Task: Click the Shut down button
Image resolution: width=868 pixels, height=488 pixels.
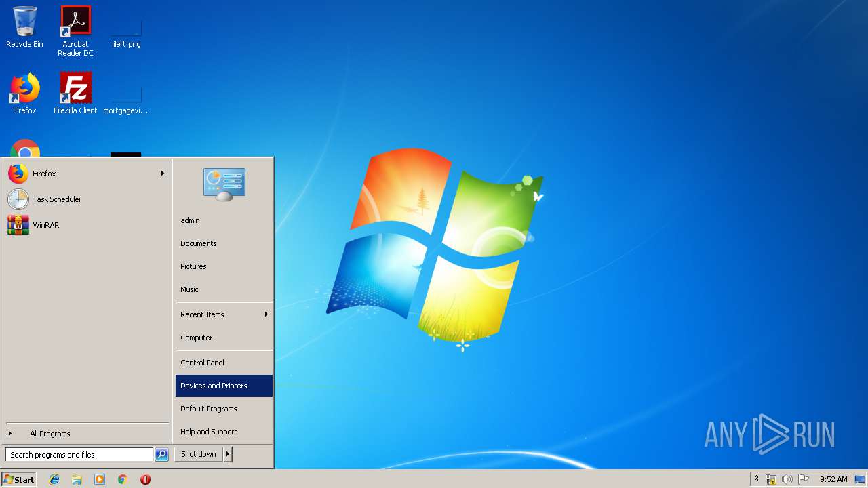Action: (x=199, y=455)
